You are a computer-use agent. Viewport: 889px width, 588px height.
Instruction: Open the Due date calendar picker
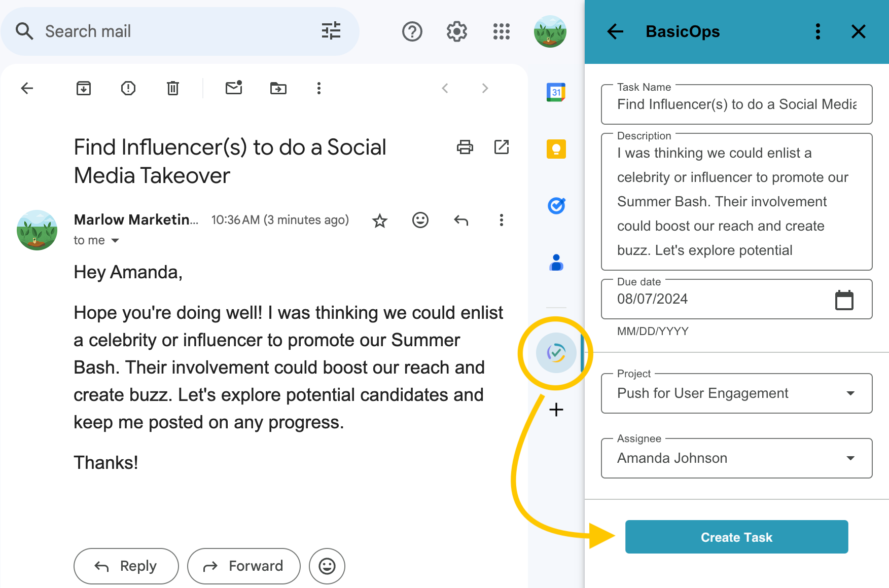844,300
